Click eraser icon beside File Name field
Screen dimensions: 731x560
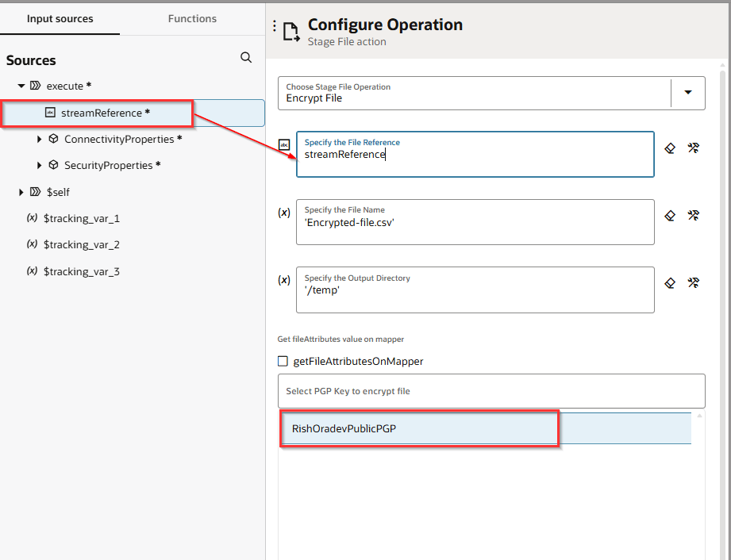coord(670,215)
